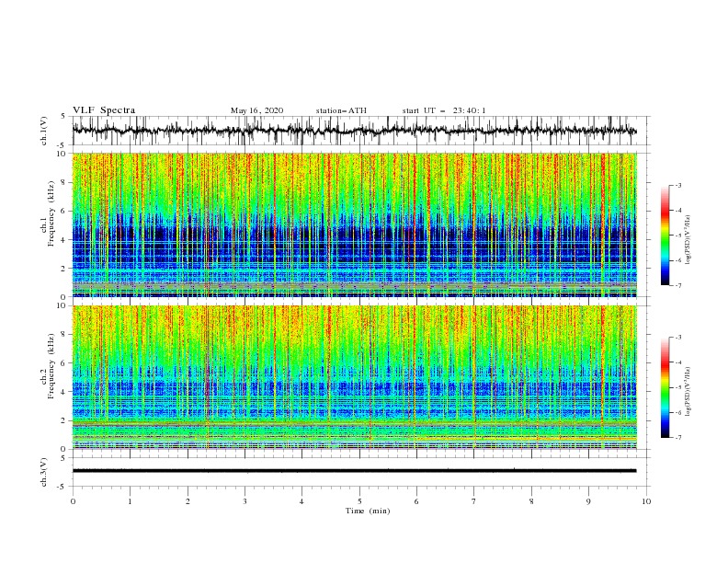The image size is (728, 563).
Task: Click the ch.1 PSD color scale bar
Action: click(665, 236)
